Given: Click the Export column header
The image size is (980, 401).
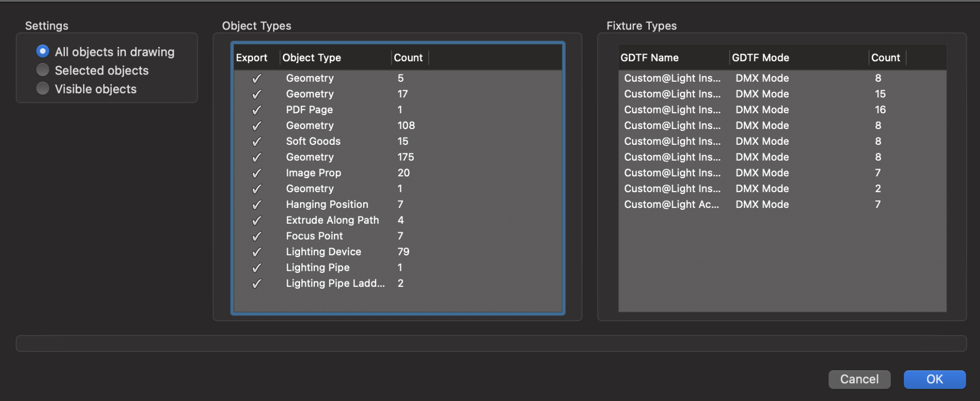Looking at the screenshot, I should click(252, 58).
